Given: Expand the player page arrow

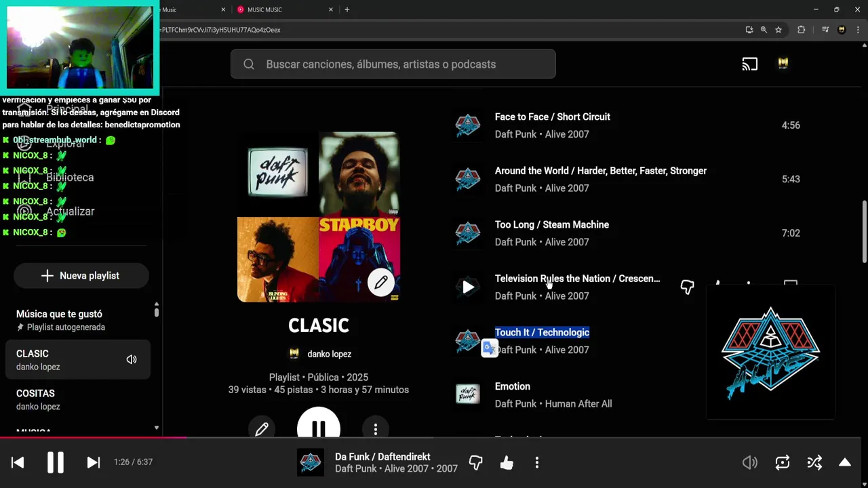Looking at the screenshot, I should 845,462.
